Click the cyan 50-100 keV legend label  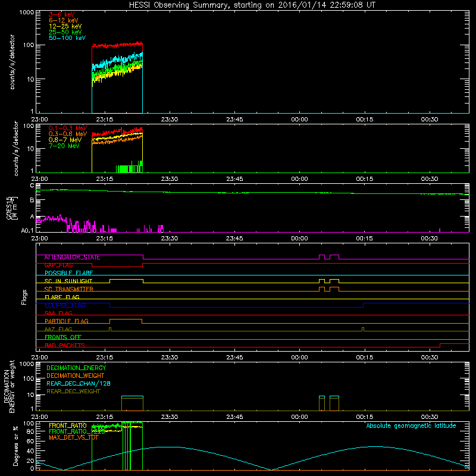(67, 38)
